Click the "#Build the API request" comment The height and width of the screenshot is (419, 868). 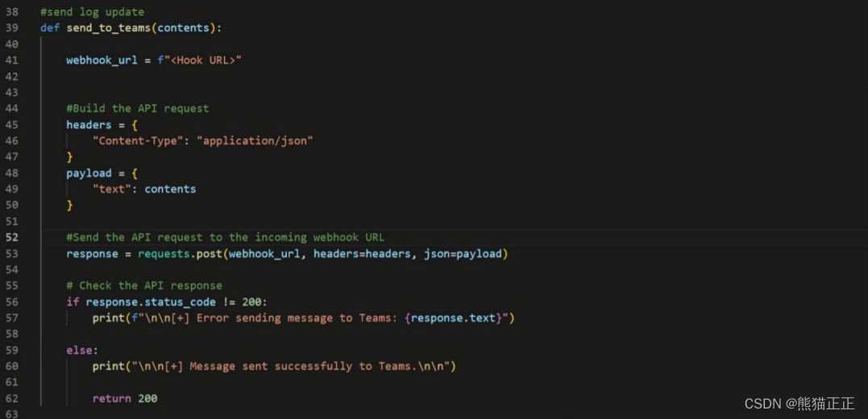(x=137, y=109)
